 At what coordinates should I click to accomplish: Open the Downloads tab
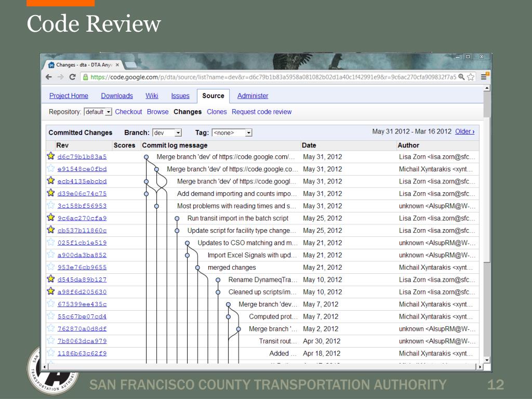(117, 96)
